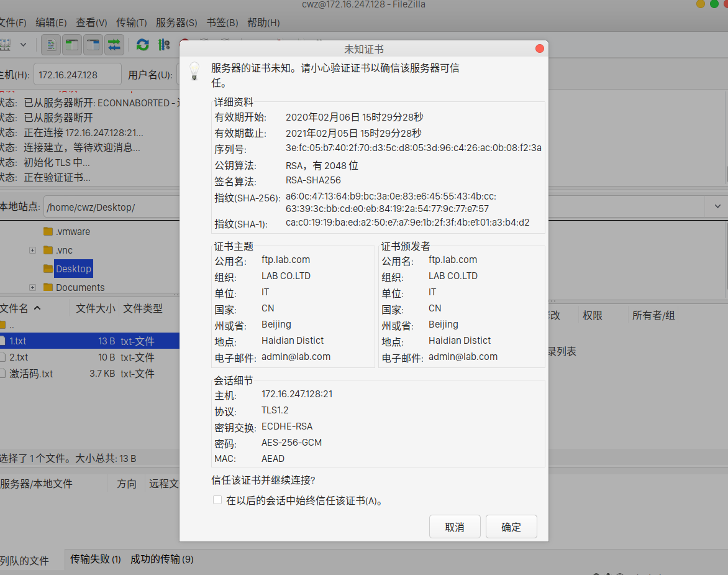This screenshot has width=728, height=575.
Task: Toggle processing of the transfer queue icon
Action: 164,45
